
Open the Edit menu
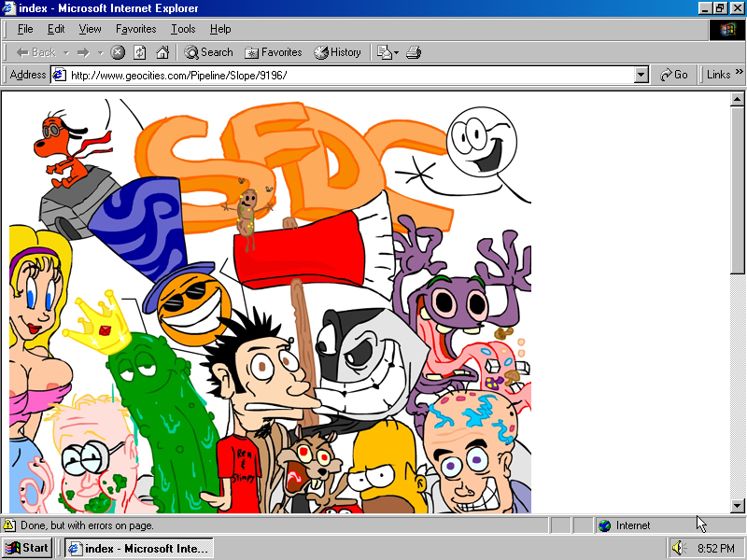pyautogui.click(x=56, y=29)
